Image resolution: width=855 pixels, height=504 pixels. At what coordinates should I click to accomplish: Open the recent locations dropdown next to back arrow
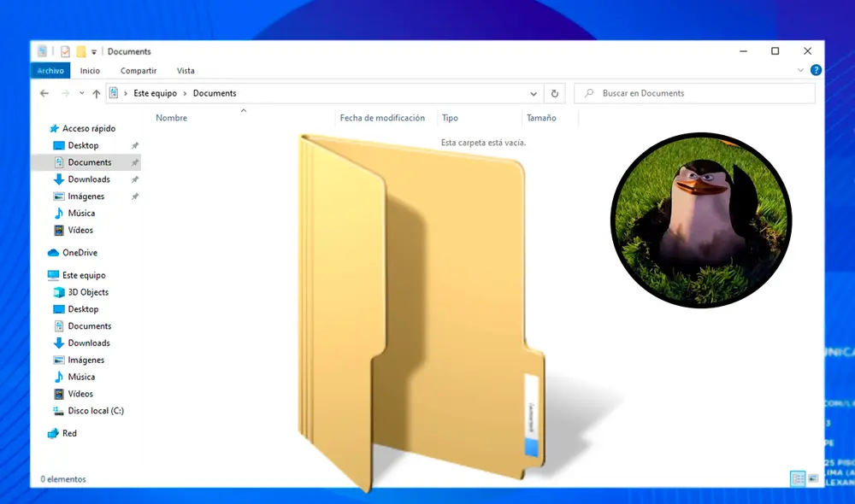81,92
